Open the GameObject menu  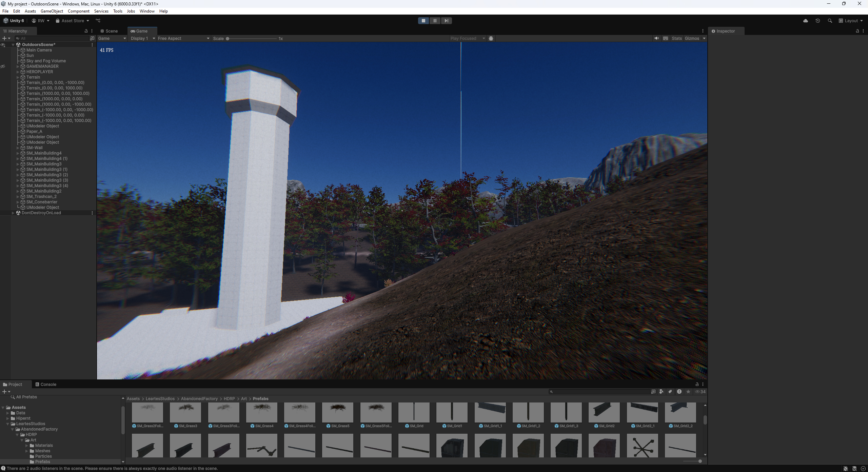[52, 11]
